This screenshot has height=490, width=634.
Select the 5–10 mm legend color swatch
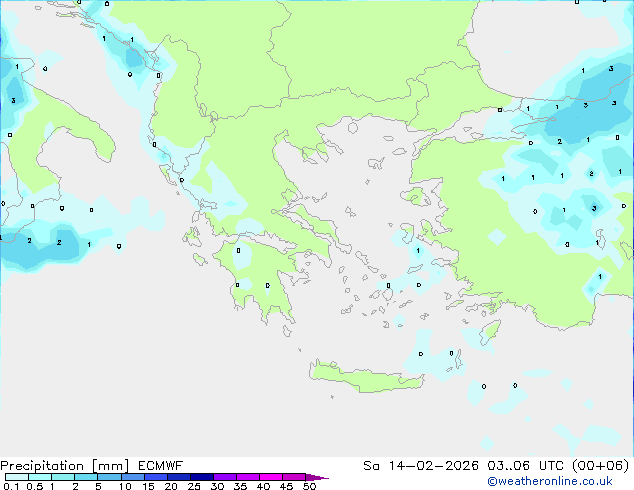pyautogui.click(x=109, y=477)
